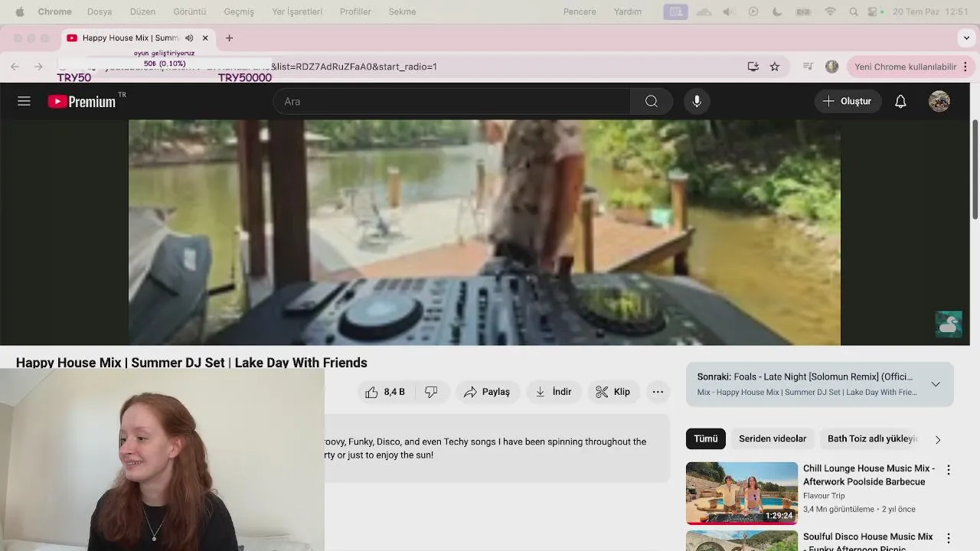Image resolution: width=980 pixels, height=551 pixels.
Task: Click inside the Ara search field
Action: 452,101
